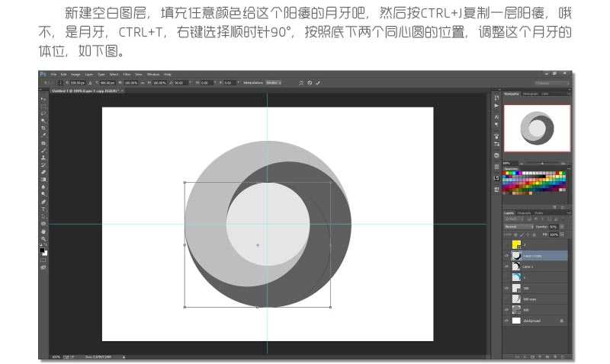Toggle visibility of the Layer 1 layer

click(506, 267)
